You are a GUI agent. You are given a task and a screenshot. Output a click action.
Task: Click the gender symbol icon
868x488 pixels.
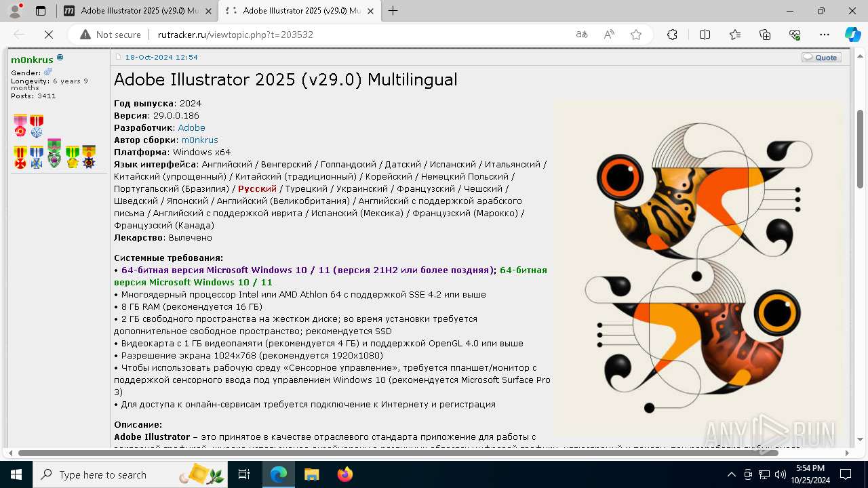(47, 72)
